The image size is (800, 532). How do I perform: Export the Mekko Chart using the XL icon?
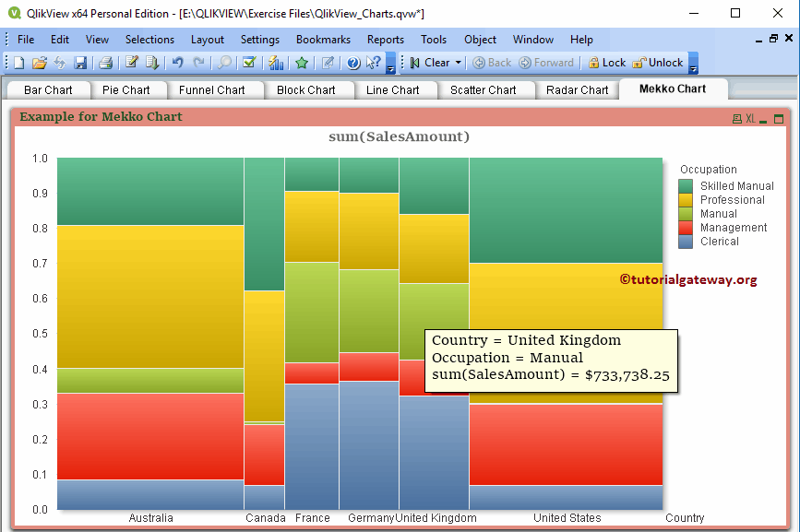click(750, 116)
